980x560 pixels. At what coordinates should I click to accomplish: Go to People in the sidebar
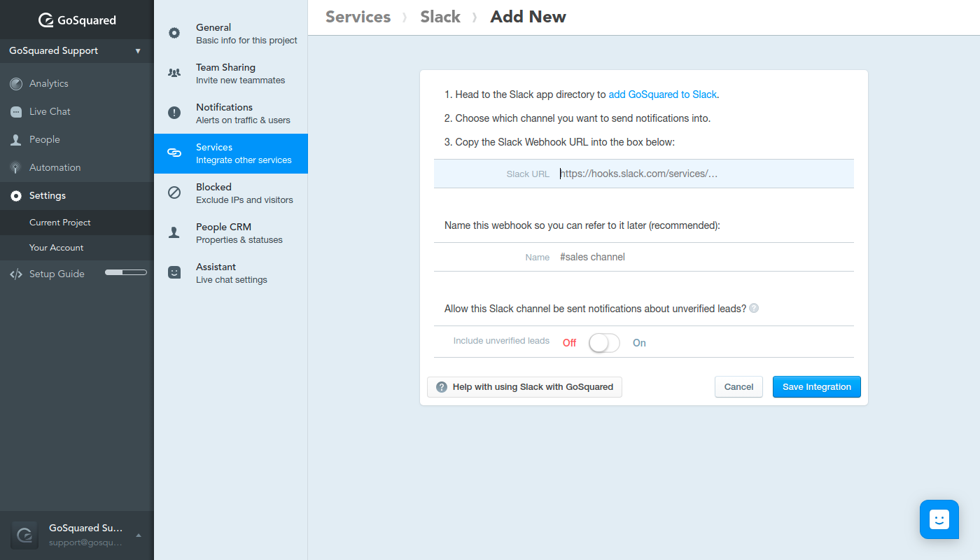click(76, 140)
